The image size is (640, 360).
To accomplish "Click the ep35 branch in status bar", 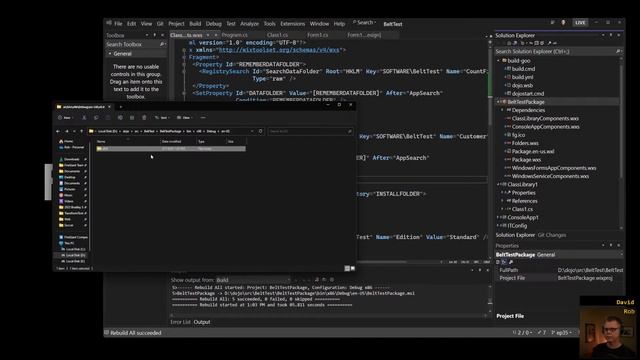I will coord(562,333).
